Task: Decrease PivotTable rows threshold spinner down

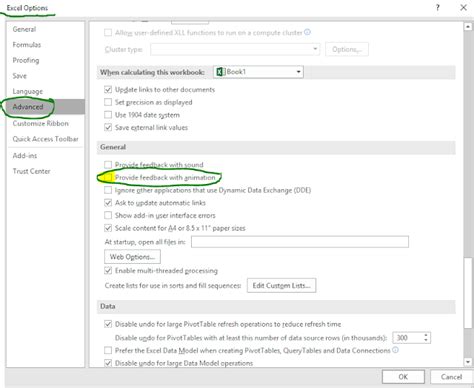Action: 426,340
